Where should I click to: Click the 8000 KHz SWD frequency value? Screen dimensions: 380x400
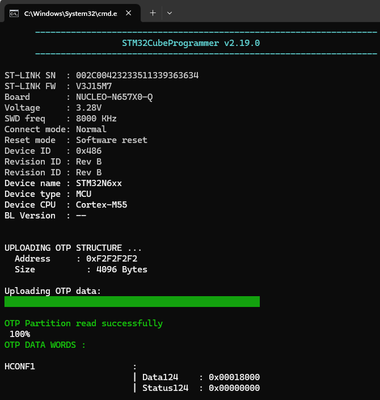coord(96,119)
